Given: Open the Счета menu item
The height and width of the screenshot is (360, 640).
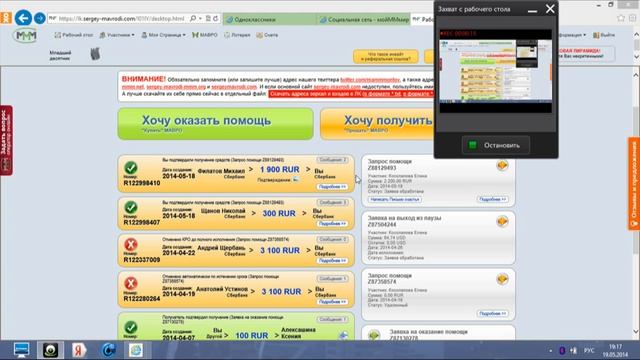Looking at the screenshot, I should pos(267,35).
